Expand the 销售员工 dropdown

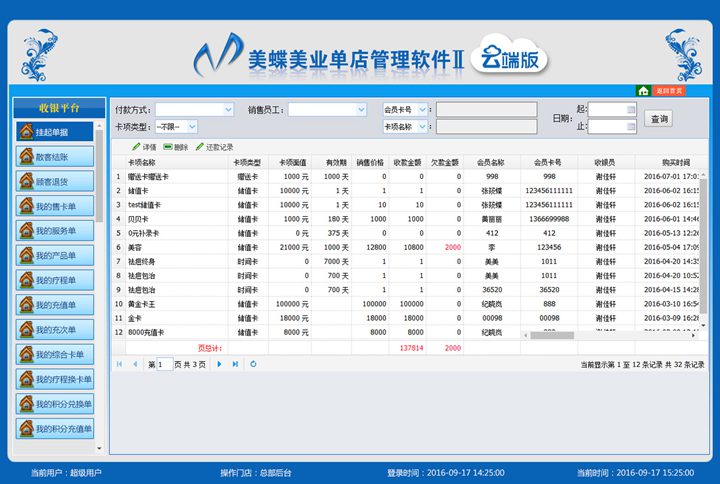click(361, 109)
